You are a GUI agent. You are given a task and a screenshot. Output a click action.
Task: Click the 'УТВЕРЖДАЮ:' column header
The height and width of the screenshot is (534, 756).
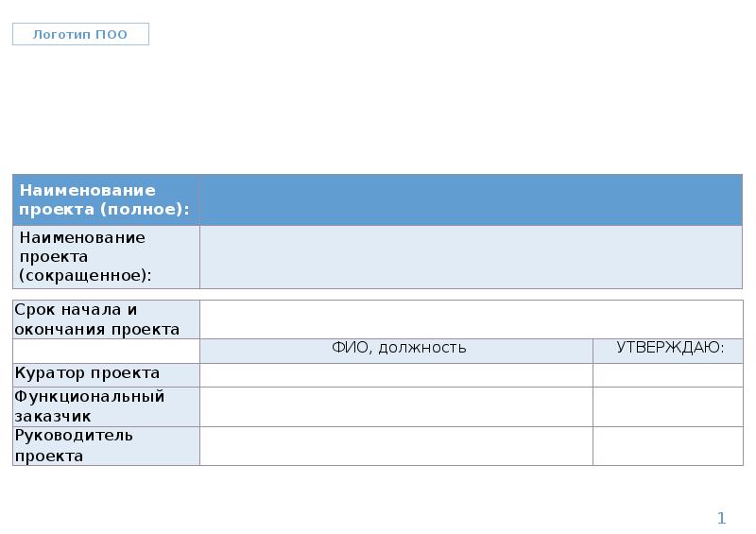[668, 348]
